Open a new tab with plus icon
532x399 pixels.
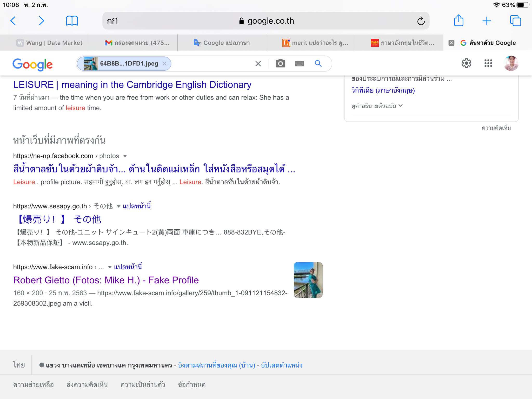[487, 21]
